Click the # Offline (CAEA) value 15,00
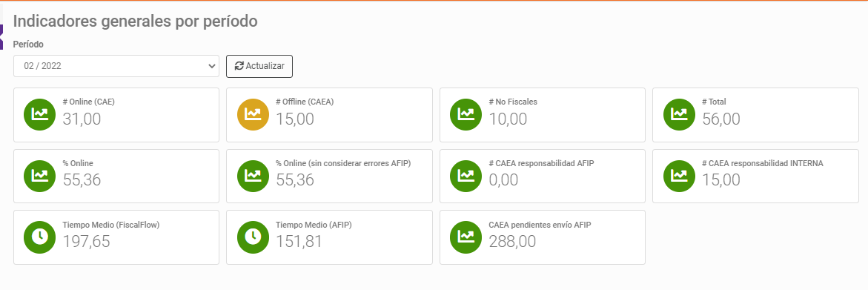This screenshot has width=868, height=290. click(294, 119)
